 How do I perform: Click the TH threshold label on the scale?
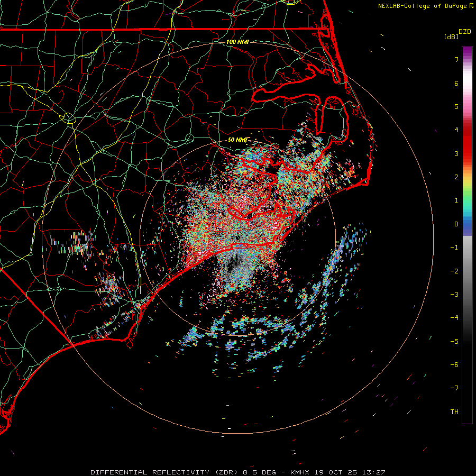[x=454, y=412]
